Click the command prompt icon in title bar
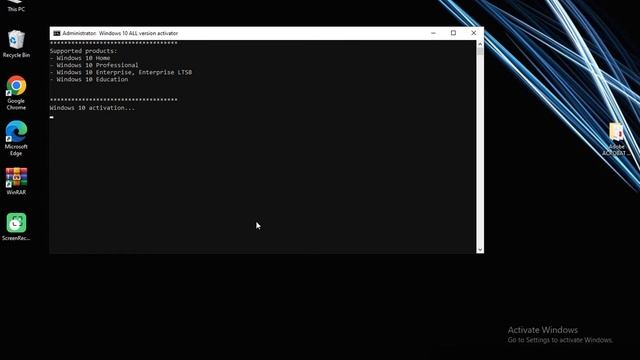 coord(57,33)
